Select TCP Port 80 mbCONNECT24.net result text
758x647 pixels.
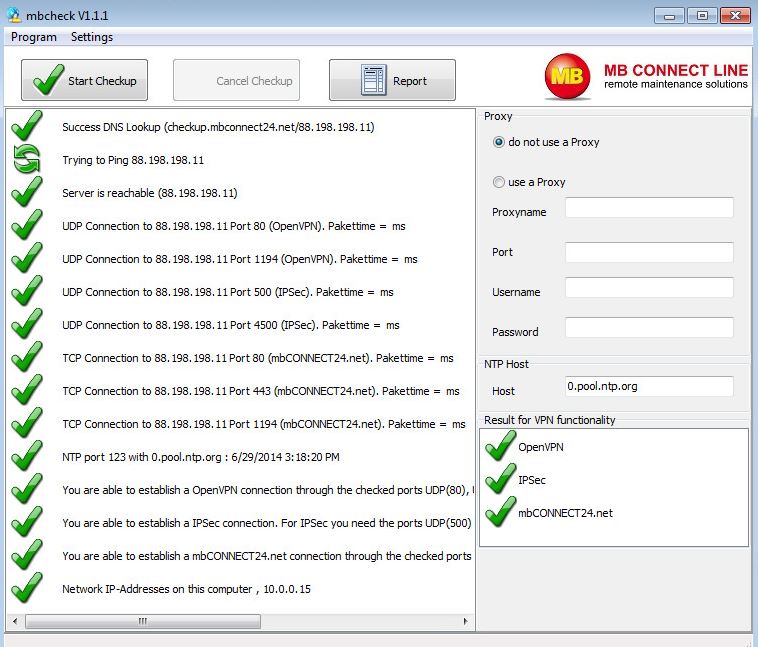pyautogui.click(x=258, y=358)
